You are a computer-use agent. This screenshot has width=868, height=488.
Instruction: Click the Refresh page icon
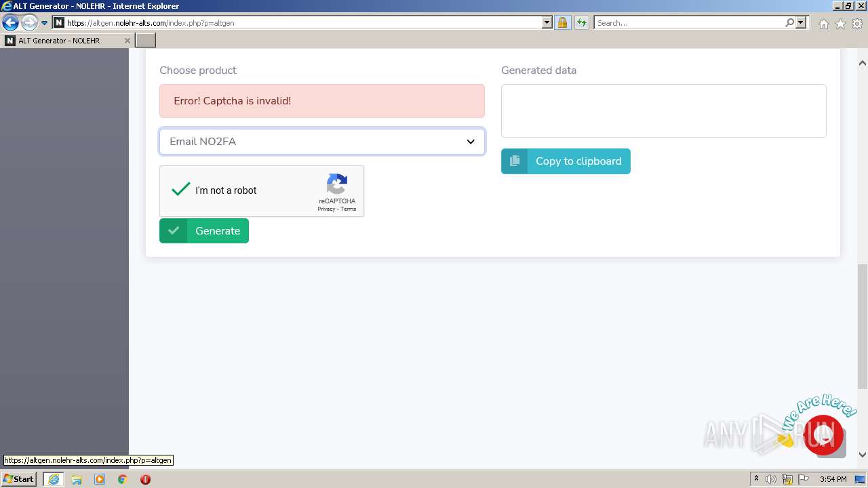pos(581,23)
